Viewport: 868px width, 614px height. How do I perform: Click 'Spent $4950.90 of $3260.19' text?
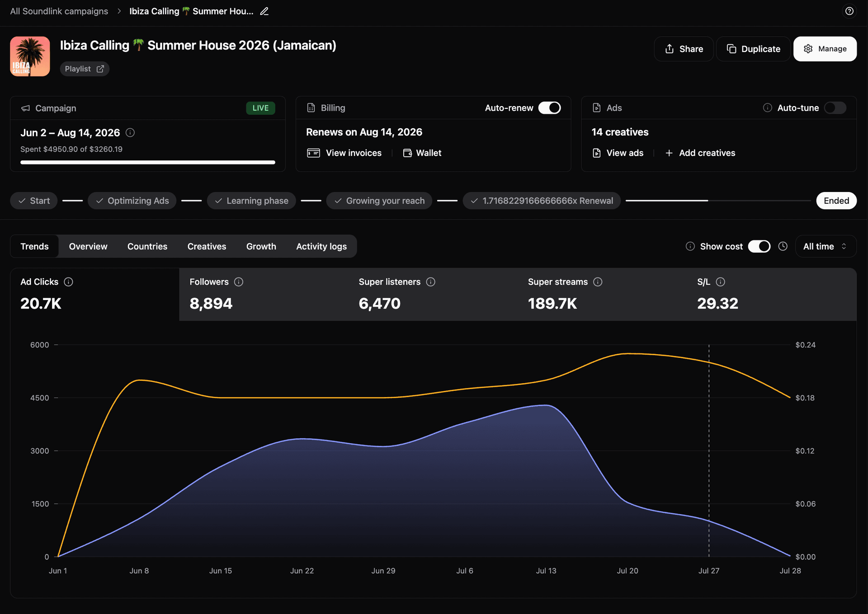point(71,149)
